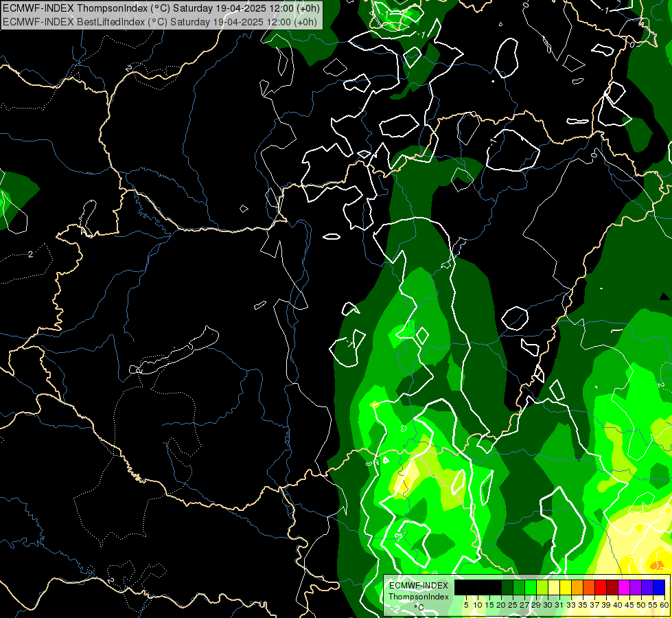Click the dark green legend swatch
Screen dimensions: 672x618
pyautogui.click(x=507, y=587)
